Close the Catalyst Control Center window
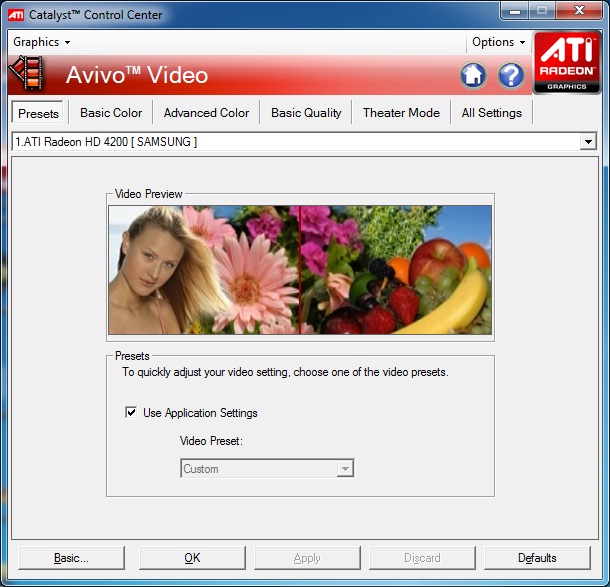610x587 pixels. [579, 11]
